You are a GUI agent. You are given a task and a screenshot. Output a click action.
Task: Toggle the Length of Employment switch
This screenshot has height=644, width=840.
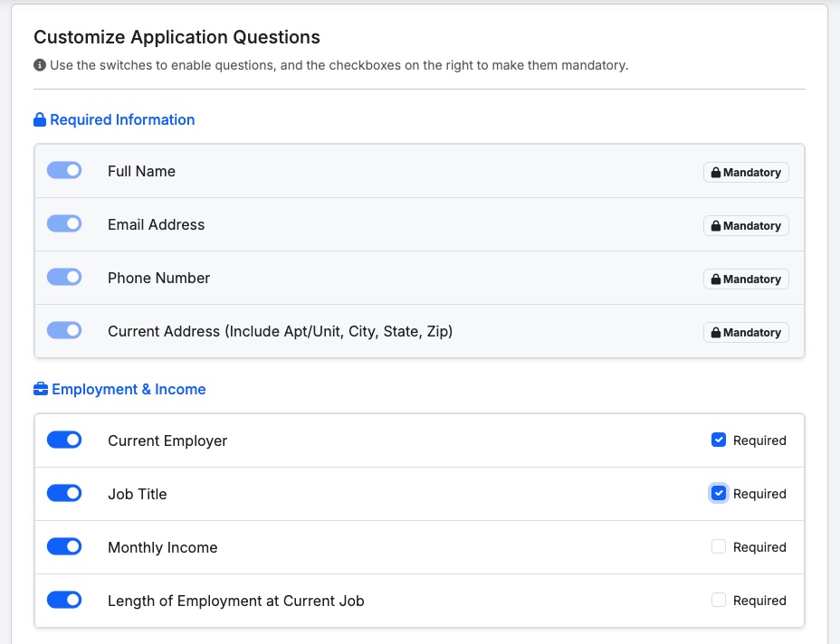tap(64, 601)
